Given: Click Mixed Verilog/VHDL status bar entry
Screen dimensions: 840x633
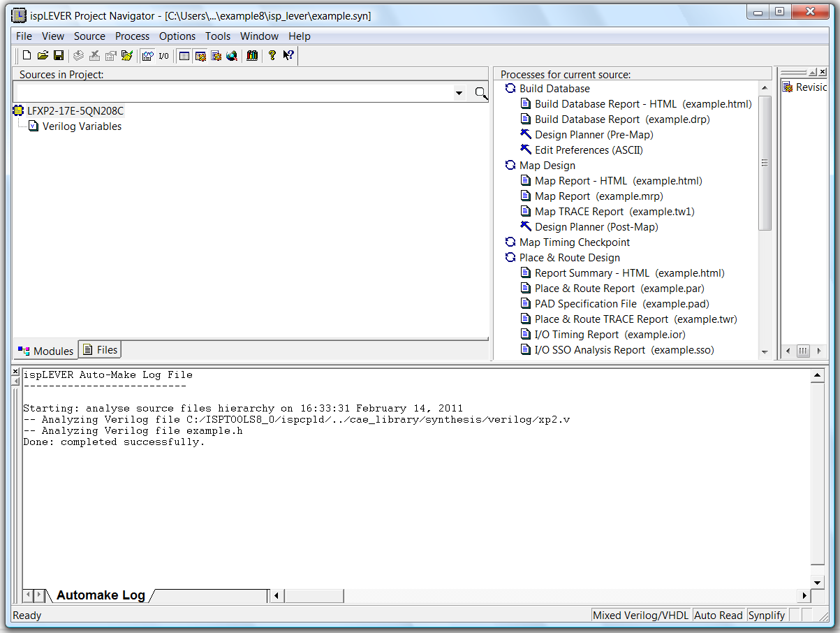Looking at the screenshot, I should click(640, 616).
